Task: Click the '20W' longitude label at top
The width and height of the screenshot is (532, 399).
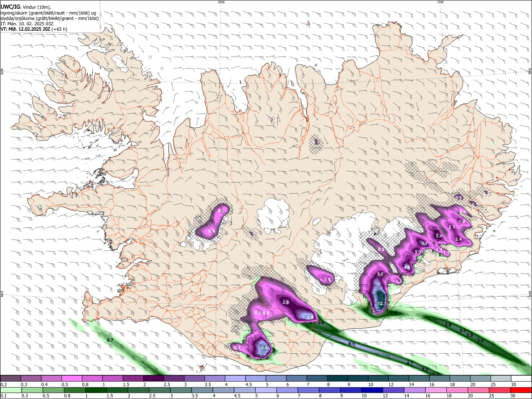Action: (x=221, y=2)
